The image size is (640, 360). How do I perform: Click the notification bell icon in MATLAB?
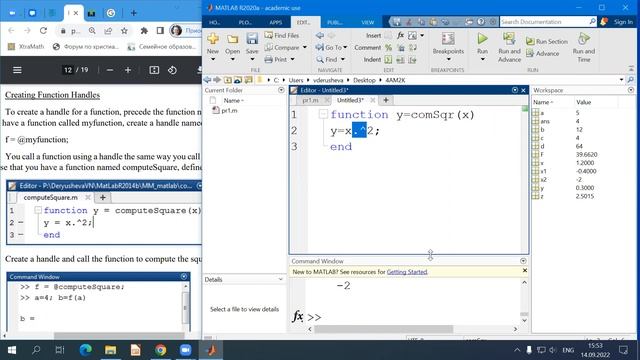(604, 22)
